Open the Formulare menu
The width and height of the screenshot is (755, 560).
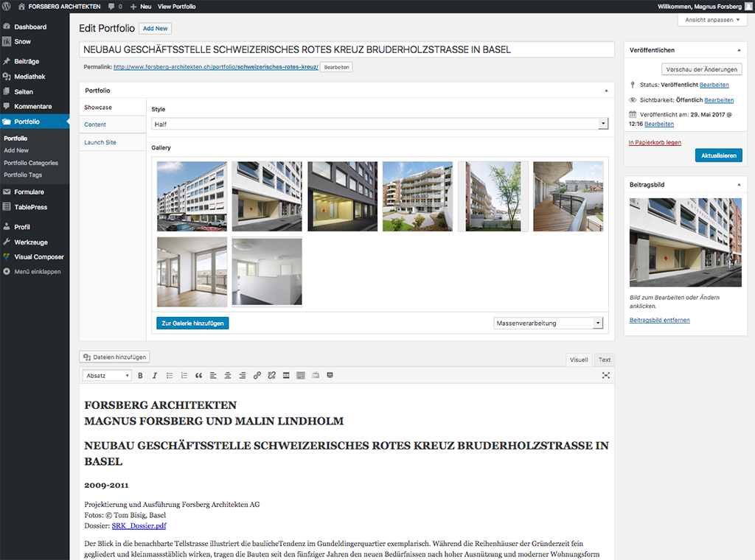(x=29, y=192)
